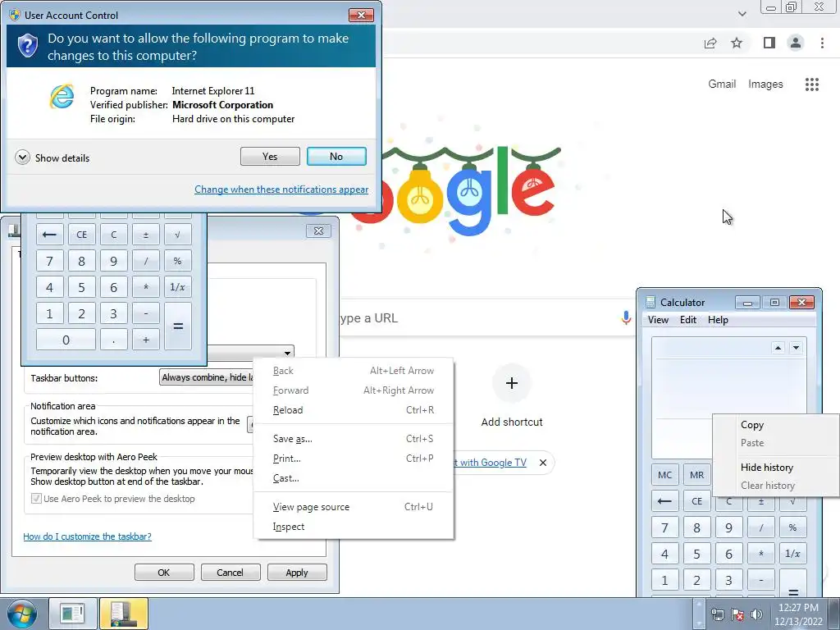The width and height of the screenshot is (840, 630).
Task: Click the highlighted taskbar computer icon
Action: [123, 614]
